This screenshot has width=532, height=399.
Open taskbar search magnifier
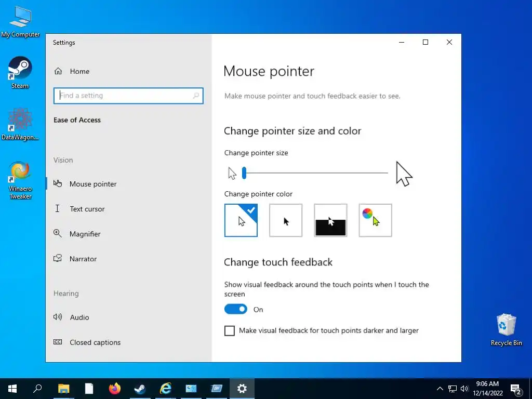pyautogui.click(x=37, y=389)
